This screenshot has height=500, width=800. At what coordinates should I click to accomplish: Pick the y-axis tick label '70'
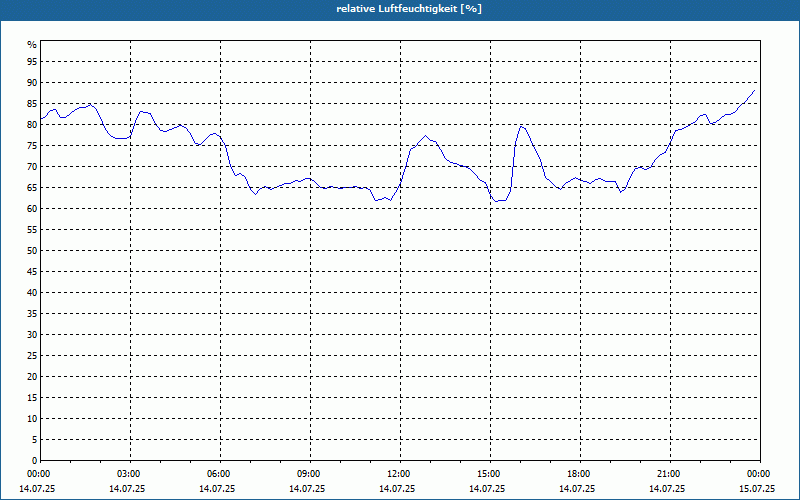(x=32, y=167)
